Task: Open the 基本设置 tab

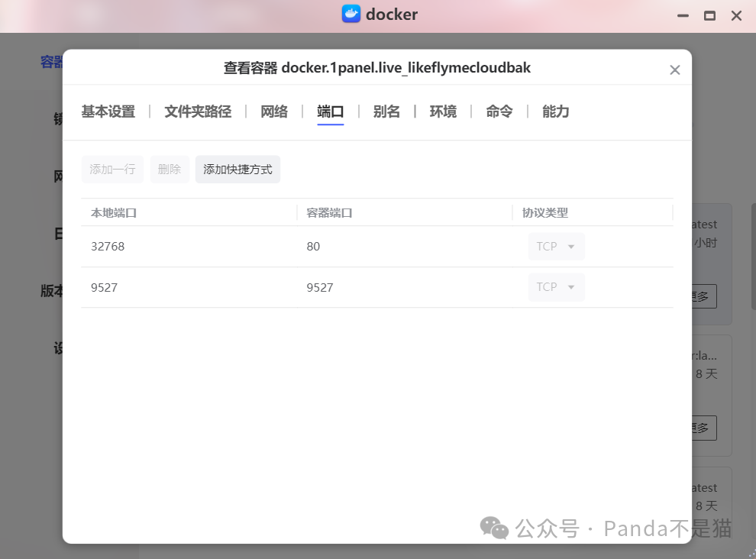Action: click(x=108, y=111)
